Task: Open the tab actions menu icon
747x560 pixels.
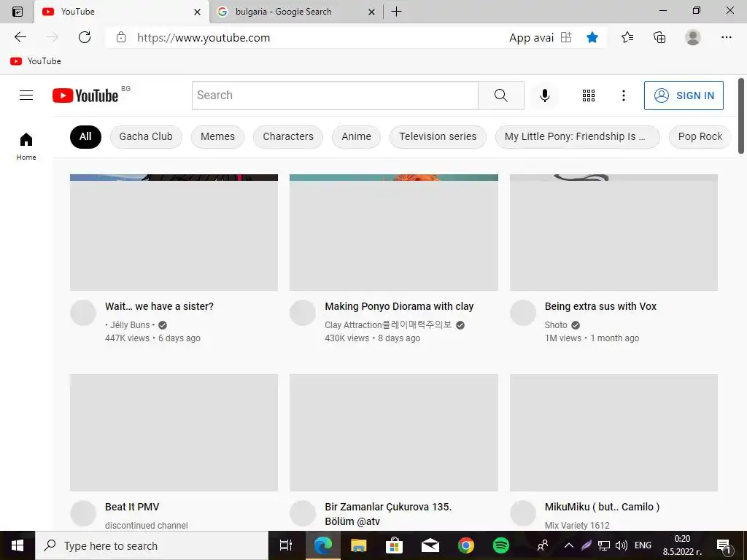Action: [18, 12]
